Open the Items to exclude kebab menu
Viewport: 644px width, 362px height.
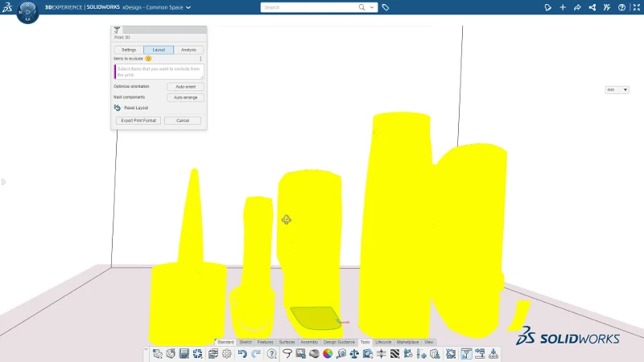200,59
